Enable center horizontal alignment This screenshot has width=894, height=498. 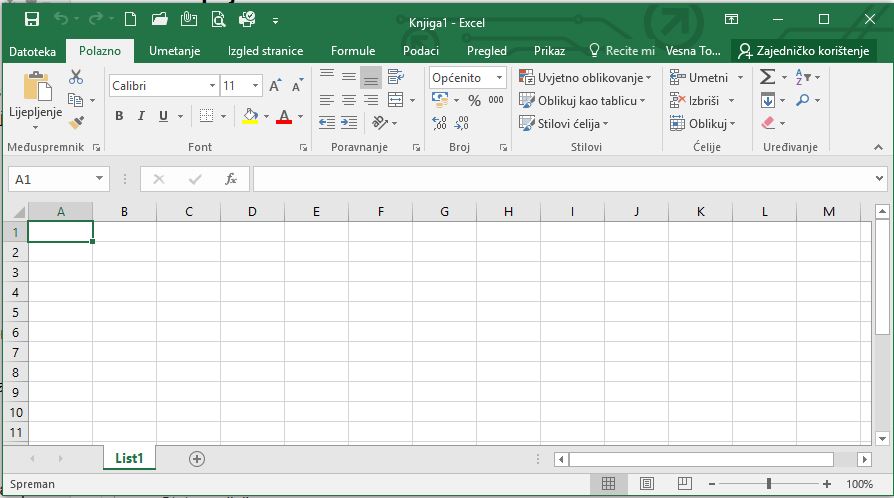click(349, 100)
